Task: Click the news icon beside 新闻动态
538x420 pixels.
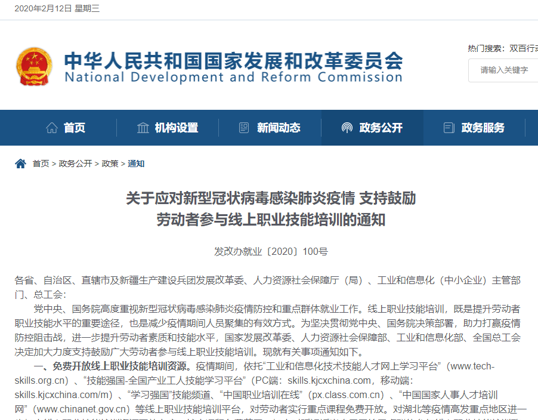Action: (244, 128)
